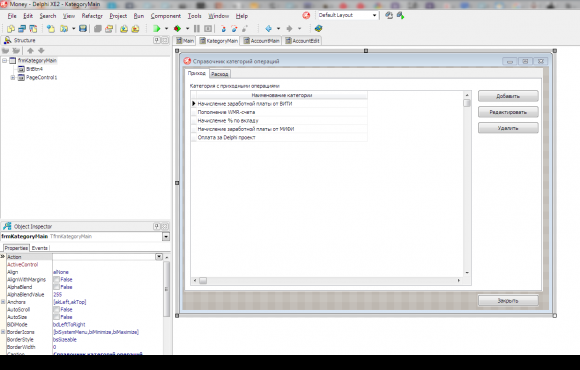Click the Pause program toolbar icon
The image size is (580, 370).
point(197,28)
